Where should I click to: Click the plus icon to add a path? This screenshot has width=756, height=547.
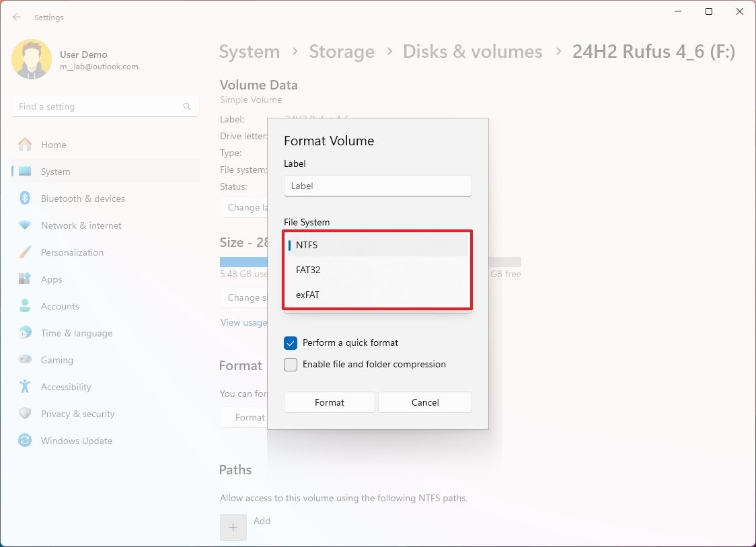click(233, 527)
